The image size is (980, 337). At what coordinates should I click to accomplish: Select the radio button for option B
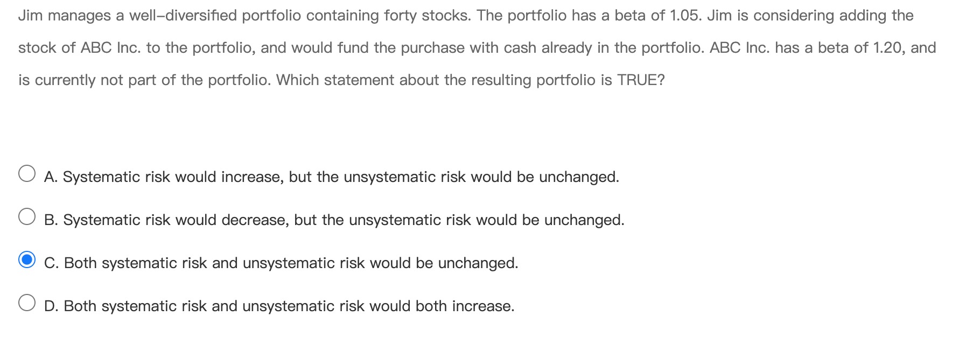pos(27,217)
